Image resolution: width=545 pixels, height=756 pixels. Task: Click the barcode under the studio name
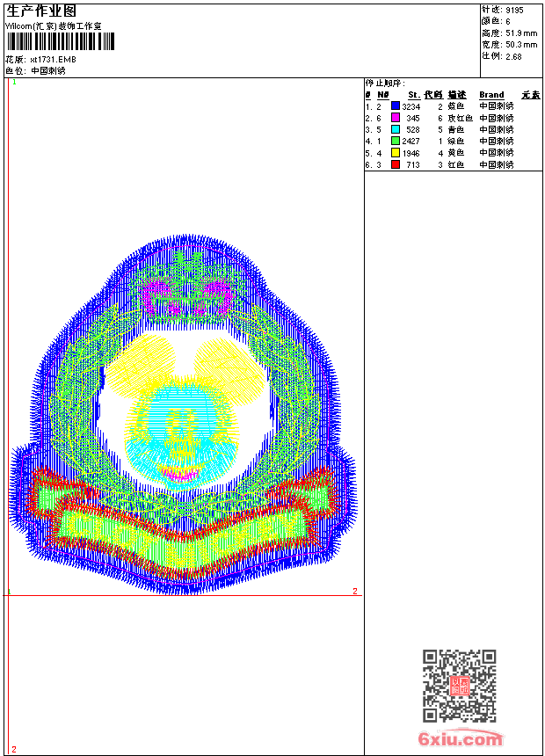(61, 41)
